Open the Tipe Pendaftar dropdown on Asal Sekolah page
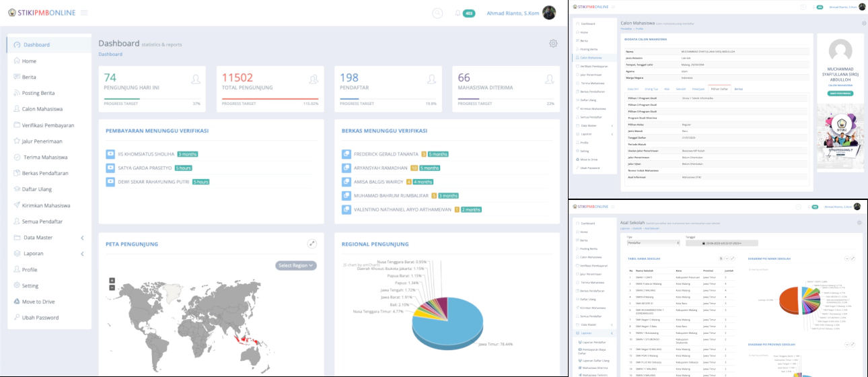 click(x=653, y=243)
